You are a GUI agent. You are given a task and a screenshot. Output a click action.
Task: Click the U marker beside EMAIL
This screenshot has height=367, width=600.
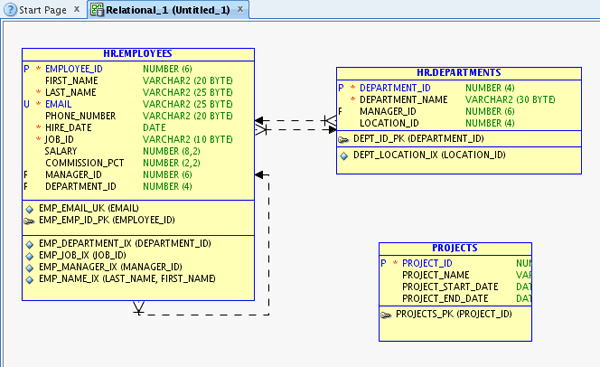click(x=26, y=104)
